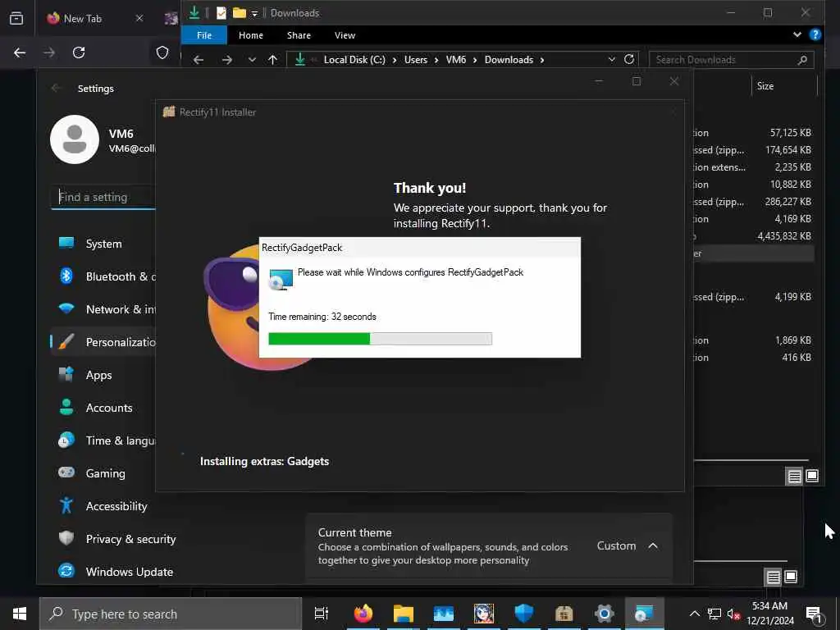840x630 pixels.
Task: Open File Explorer help icon
Action: [815, 34]
